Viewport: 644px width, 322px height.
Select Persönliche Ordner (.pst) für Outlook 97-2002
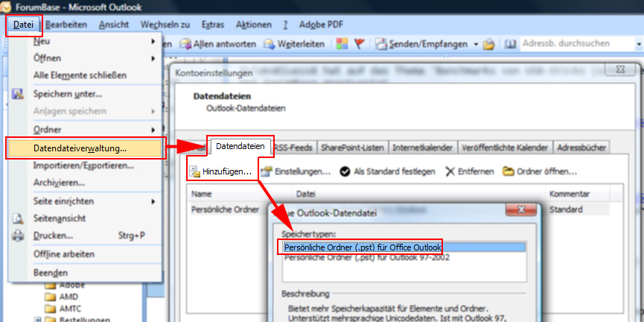tap(367, 258)
